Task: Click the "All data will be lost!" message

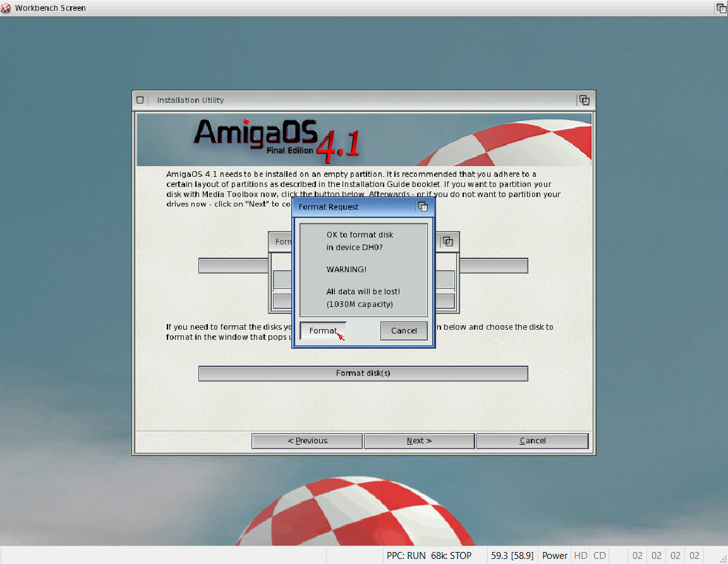Action: (363, 292)
